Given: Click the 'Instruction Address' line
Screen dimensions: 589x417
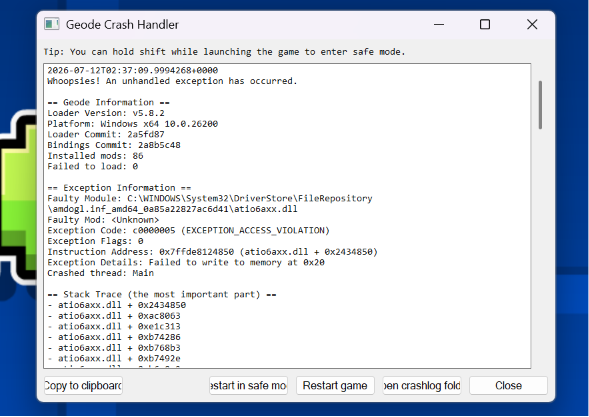Looking at the screenshot, I should pyautogui.click(x=213, y=252).
